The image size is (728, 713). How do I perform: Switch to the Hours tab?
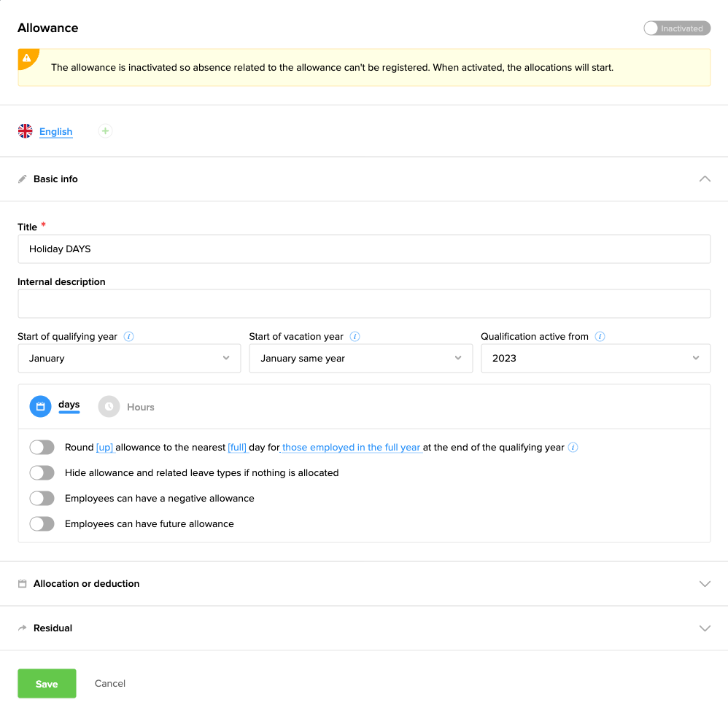[140, 408]
